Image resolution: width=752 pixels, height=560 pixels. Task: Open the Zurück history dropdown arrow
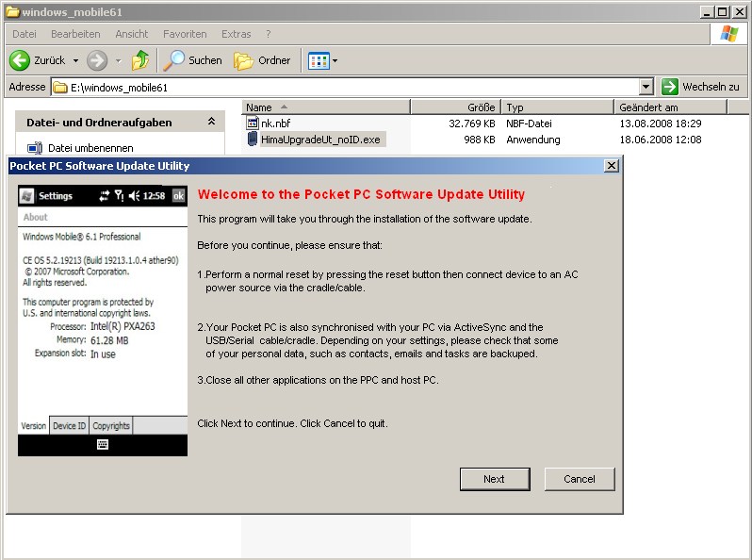[x=74, y=60]
